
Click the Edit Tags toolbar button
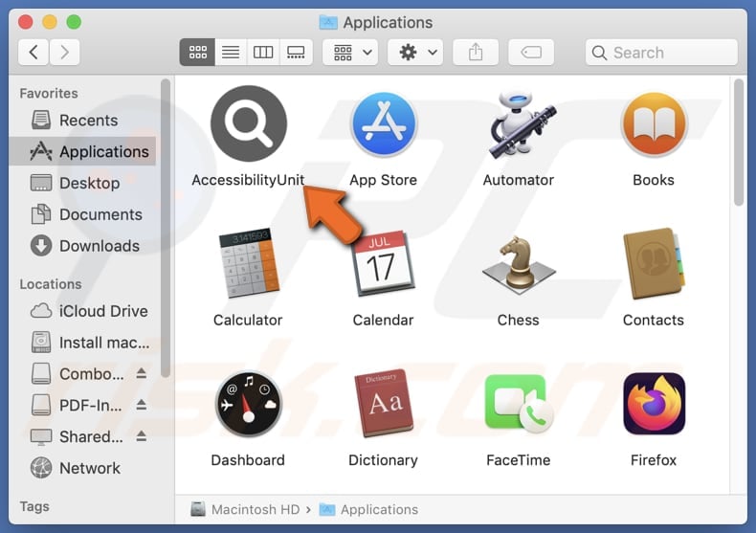(x=531, y=52)
